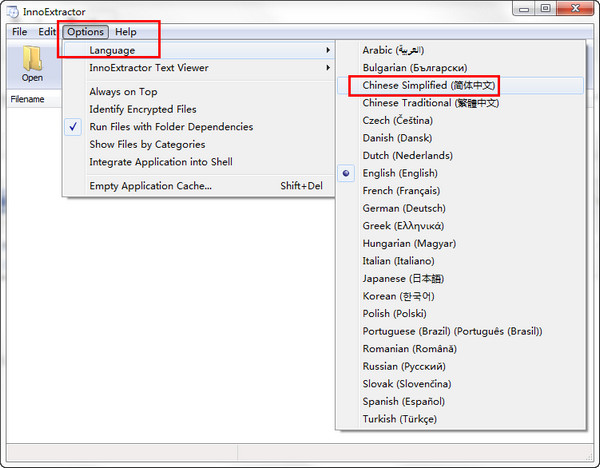
Task: Select Korean language
Action: (460, 297)
